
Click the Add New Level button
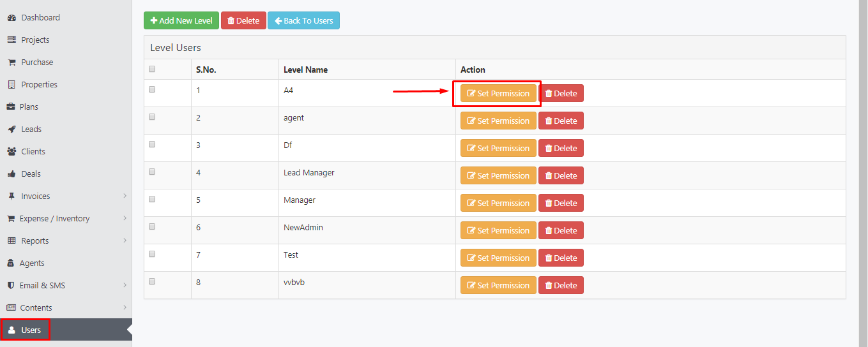click(181, 20)
